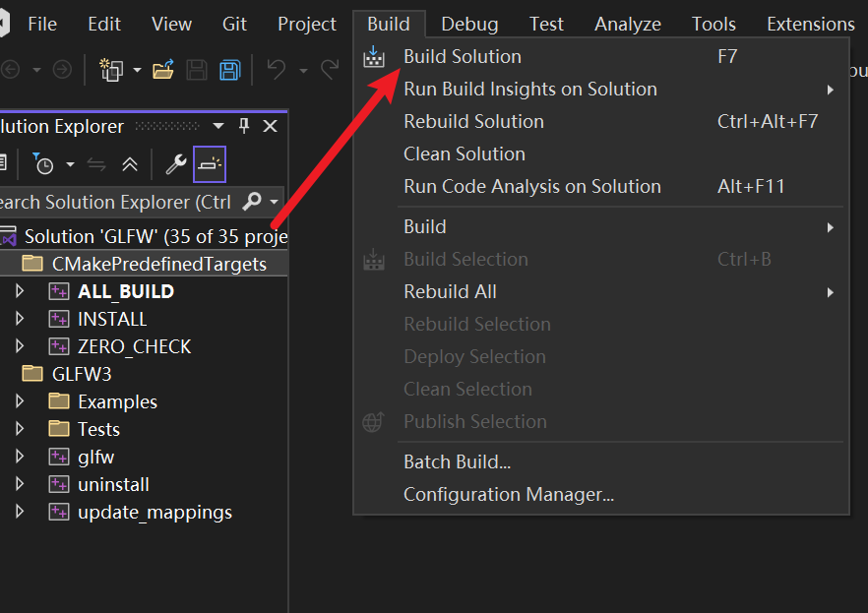Open Batch Build dialog entry
868x613 pixels.
(x=601, y=461)
